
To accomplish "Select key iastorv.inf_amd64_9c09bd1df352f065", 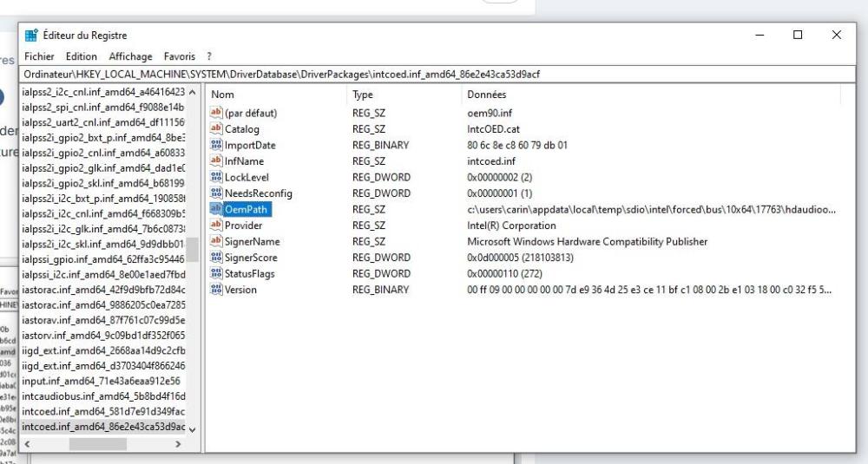I will click(x=103, y=335).
